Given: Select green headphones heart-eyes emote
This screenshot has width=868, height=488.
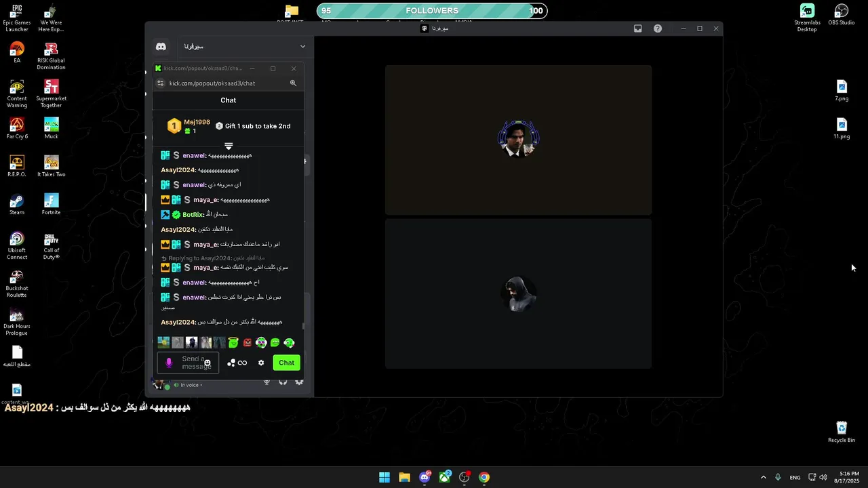Looking at the screenshot, I should pyautogui.click(x=261, y=343).
